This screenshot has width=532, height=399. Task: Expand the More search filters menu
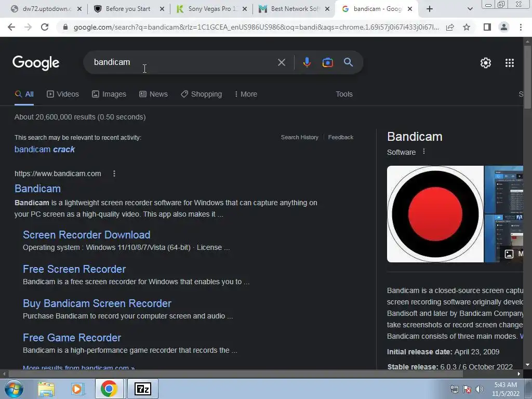(x=246, y=95)
